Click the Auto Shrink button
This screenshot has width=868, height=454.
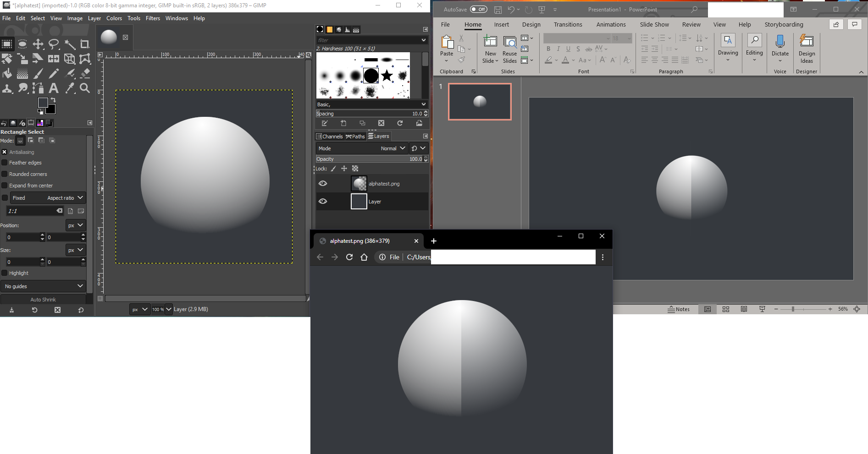point(43,300)
